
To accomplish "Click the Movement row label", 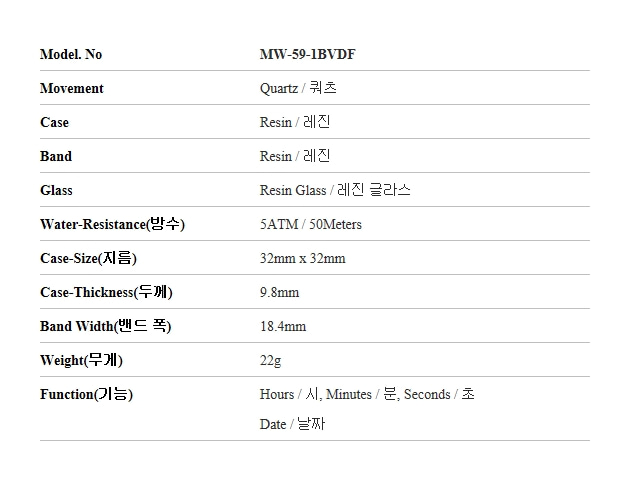I will pyautogui.click(x=72, y=88).
